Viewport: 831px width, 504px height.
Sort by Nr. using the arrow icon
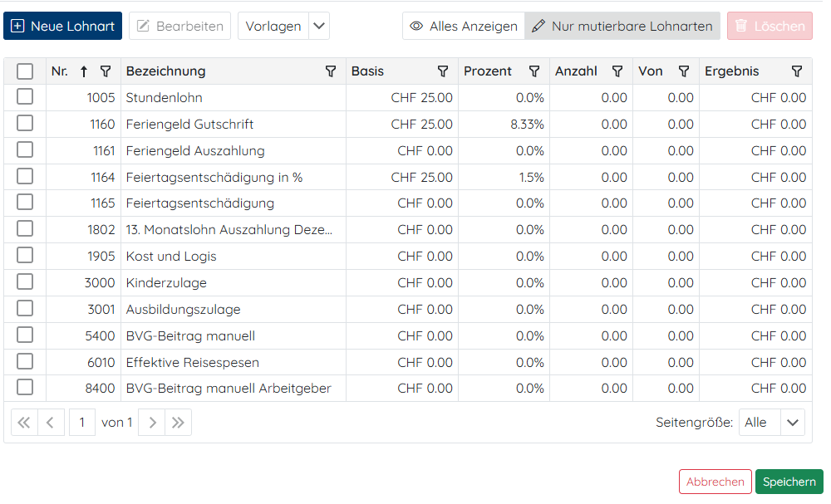point(84,71)
